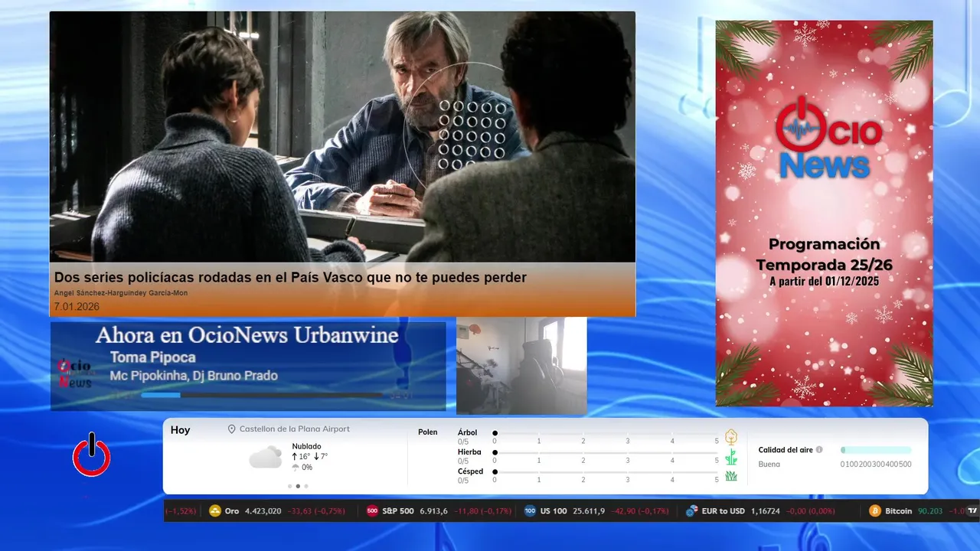Click the Polen section label
The width and height of the screenshot is (980, 551).
(428, 432)
